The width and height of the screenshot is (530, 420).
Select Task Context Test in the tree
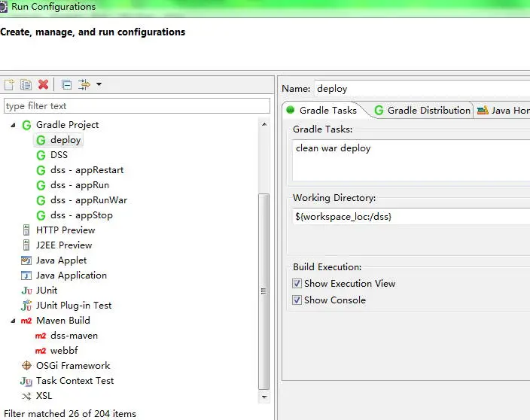coord(75,381)
